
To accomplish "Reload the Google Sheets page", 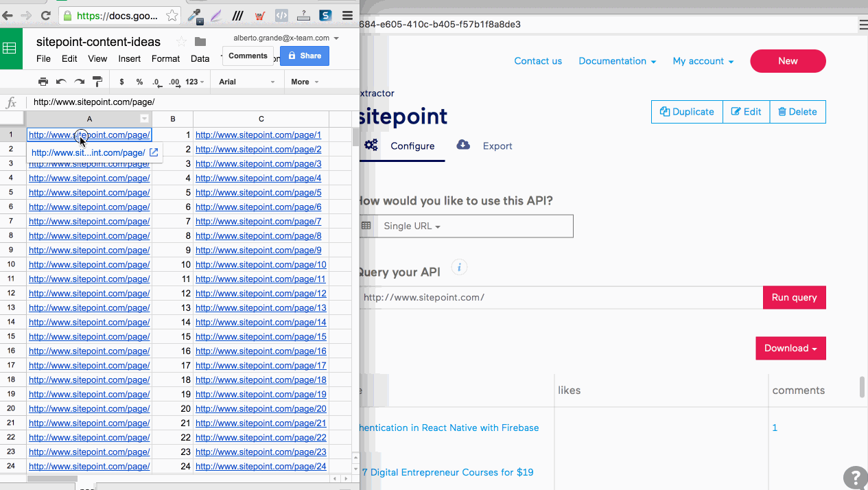I will coord(46,15).
